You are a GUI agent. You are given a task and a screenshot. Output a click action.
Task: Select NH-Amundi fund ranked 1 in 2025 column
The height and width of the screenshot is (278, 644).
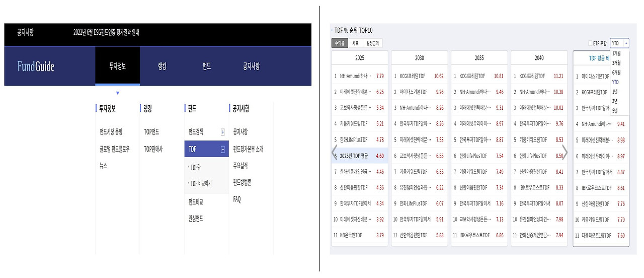coord(360,76)
